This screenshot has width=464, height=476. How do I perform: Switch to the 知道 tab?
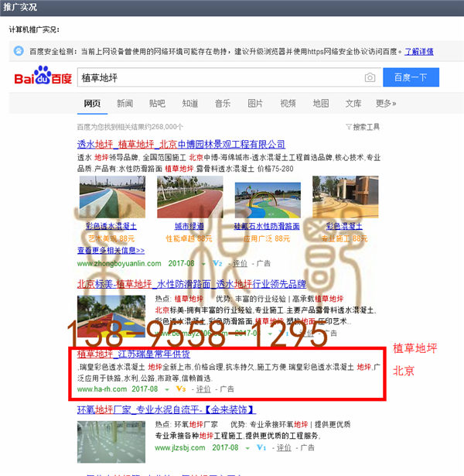pos(190,104)
